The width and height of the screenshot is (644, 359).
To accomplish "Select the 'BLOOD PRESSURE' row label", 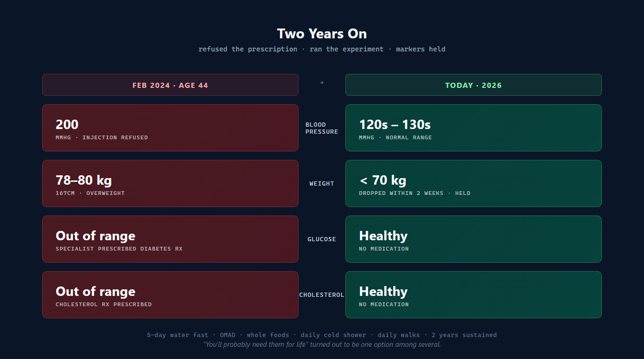I will (x=322, y=128).
